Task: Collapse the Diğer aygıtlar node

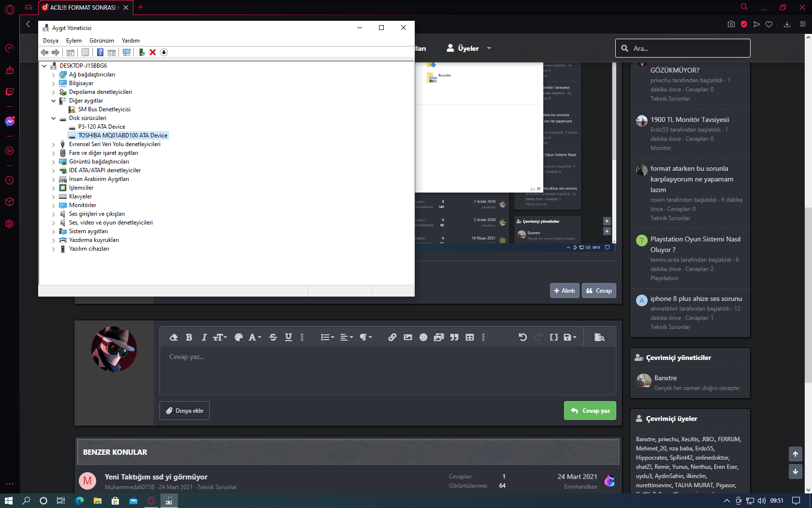Action: coord(54,101)
